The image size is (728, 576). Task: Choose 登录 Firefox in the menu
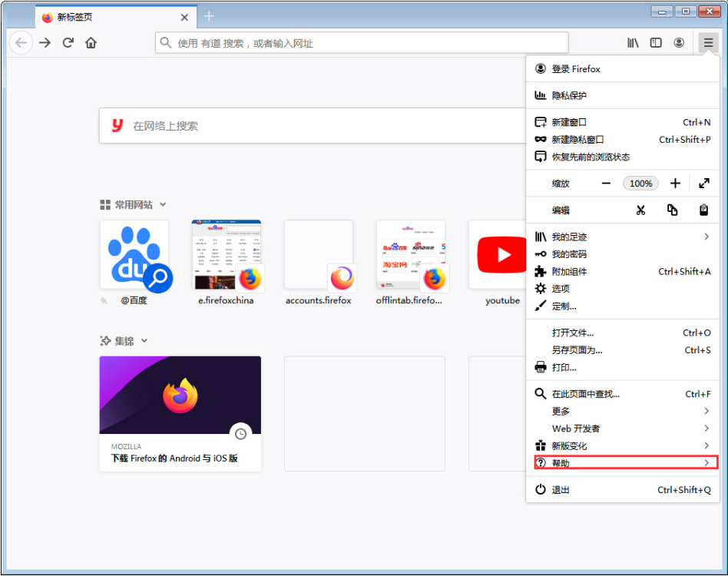tap(623, 69)
